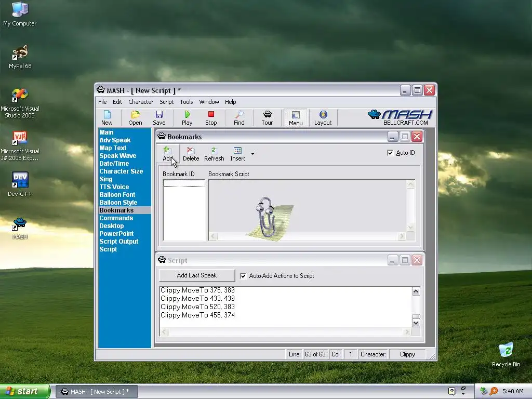Toggle the Menu panel toolbar button
This screenshot has height=399, width=532.
pos(296,118)
